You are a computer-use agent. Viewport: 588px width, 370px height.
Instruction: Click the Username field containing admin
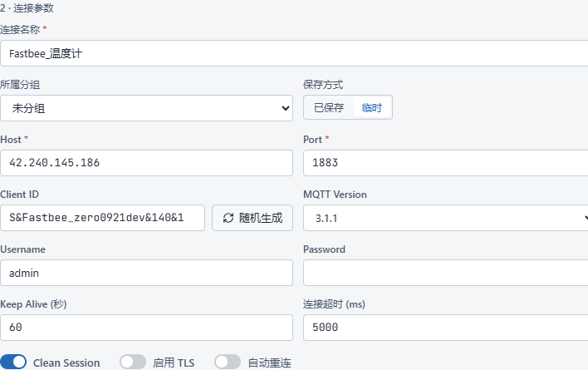(146, 273)
